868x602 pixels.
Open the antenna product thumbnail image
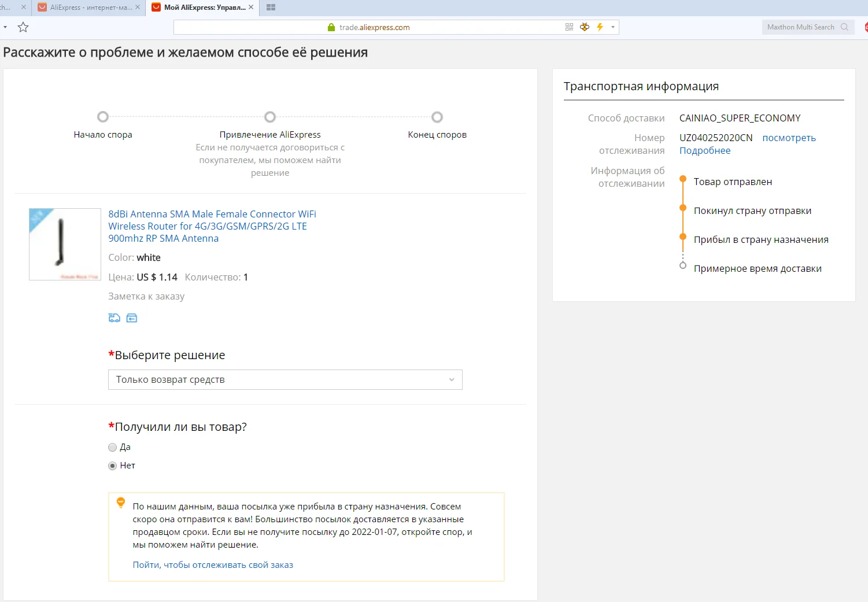(x=65, y=244)
